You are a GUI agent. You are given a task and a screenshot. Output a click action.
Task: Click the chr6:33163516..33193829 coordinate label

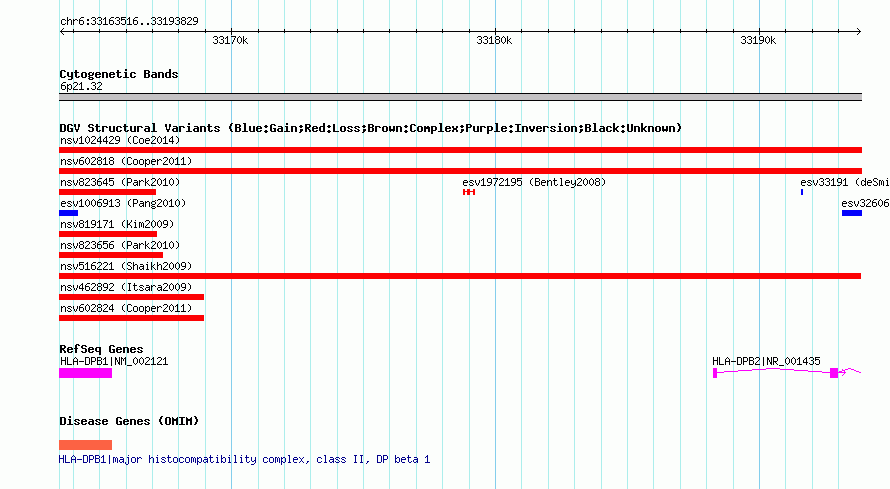click(x=129, y=21)
